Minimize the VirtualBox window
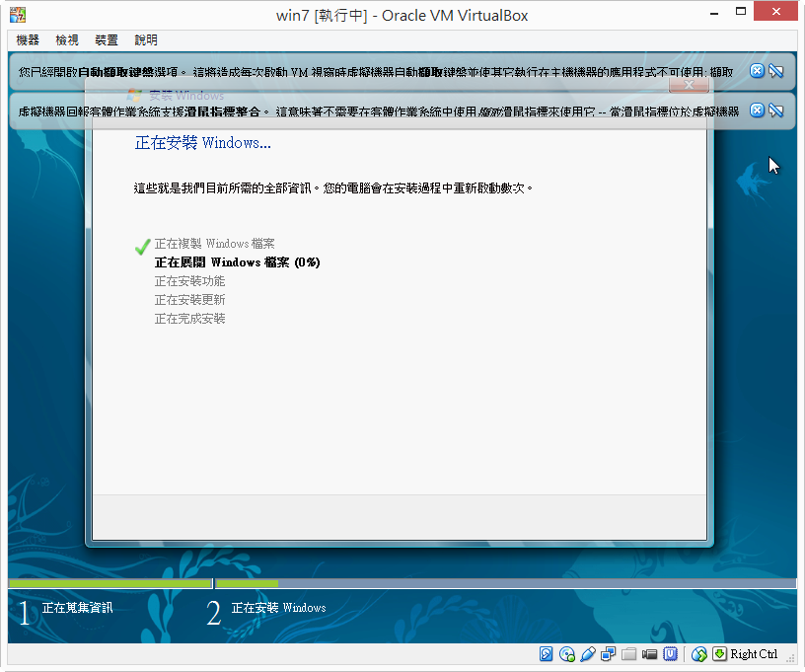The image size is (805, 672). (x=713, y=12)
